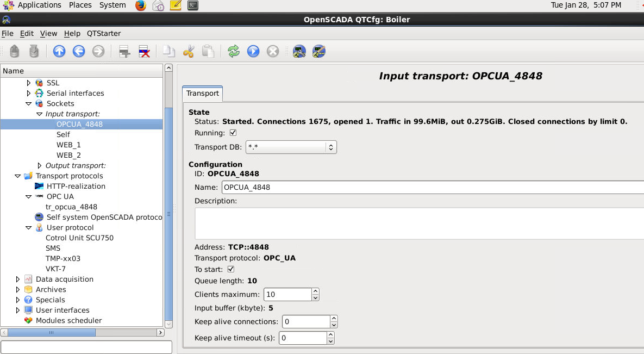
Task: Select tr_opcua_4848 under OPC UA
Action: click(x=71, y=207)
